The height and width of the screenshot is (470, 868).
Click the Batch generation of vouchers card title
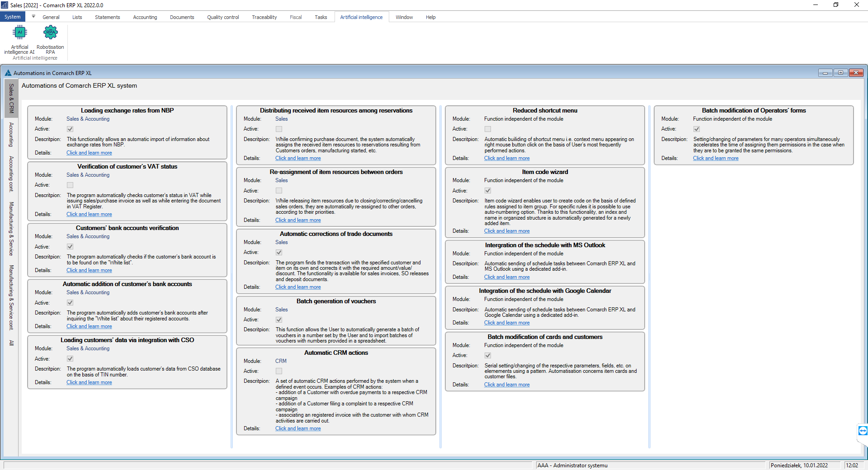pos(336,301)
